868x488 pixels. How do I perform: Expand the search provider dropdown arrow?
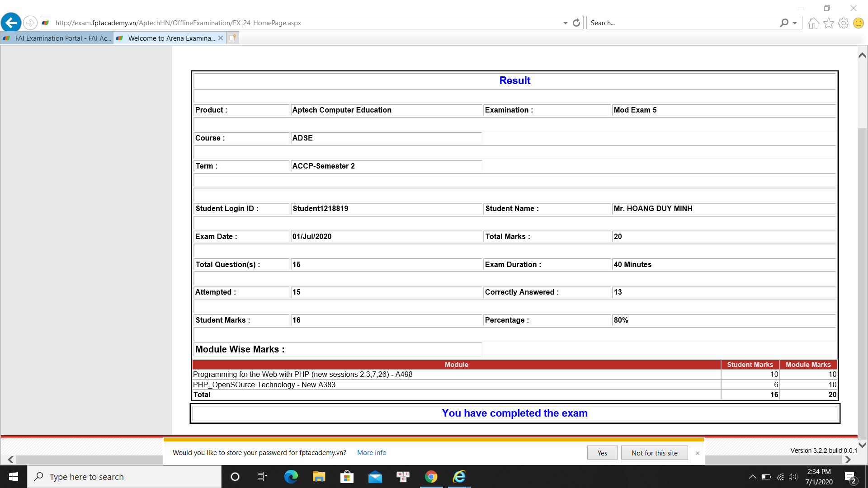click(x=795, y=23)
